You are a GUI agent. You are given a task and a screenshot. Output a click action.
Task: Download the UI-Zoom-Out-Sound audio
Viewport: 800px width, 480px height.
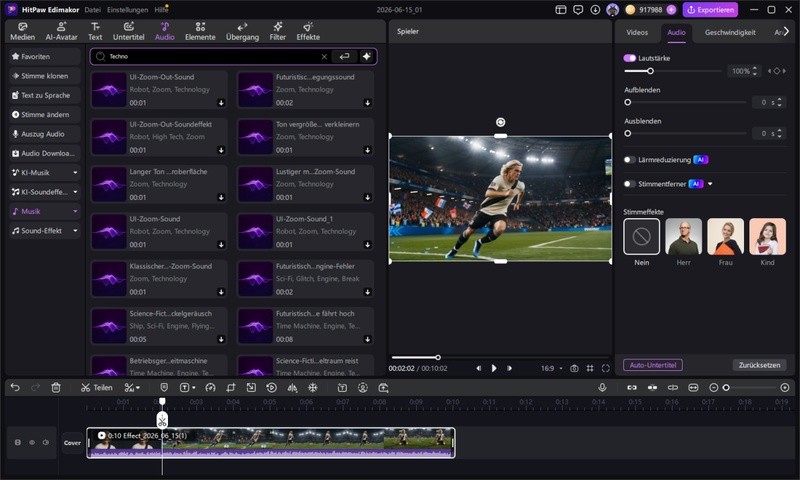(221, 103)
